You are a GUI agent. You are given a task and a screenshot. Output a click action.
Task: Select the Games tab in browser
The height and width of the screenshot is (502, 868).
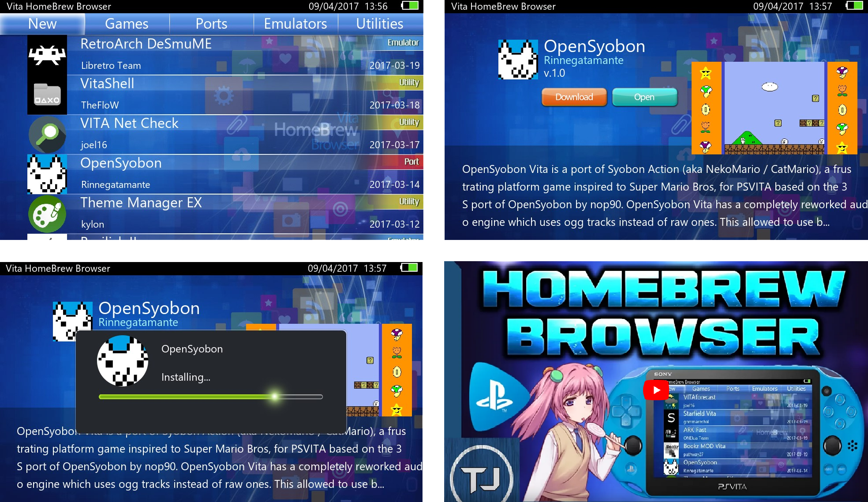click(x=127, y=22)
